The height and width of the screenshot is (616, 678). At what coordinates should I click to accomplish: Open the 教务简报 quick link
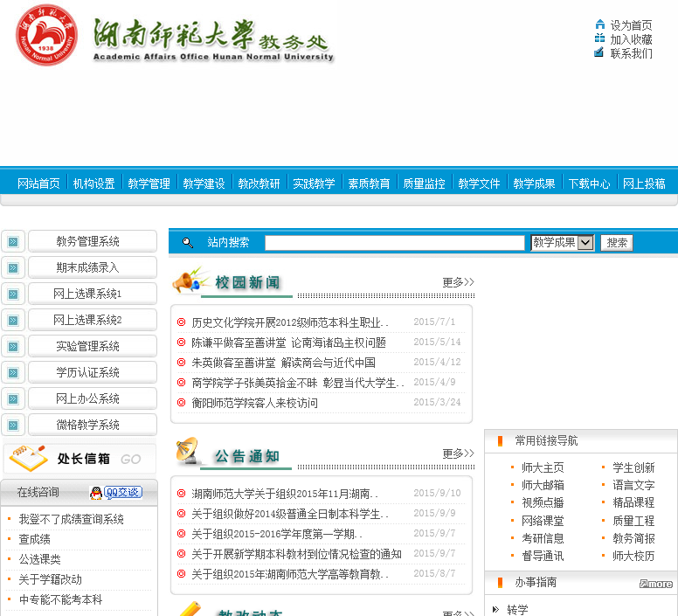pyautogui.click(x=633, y=538)
